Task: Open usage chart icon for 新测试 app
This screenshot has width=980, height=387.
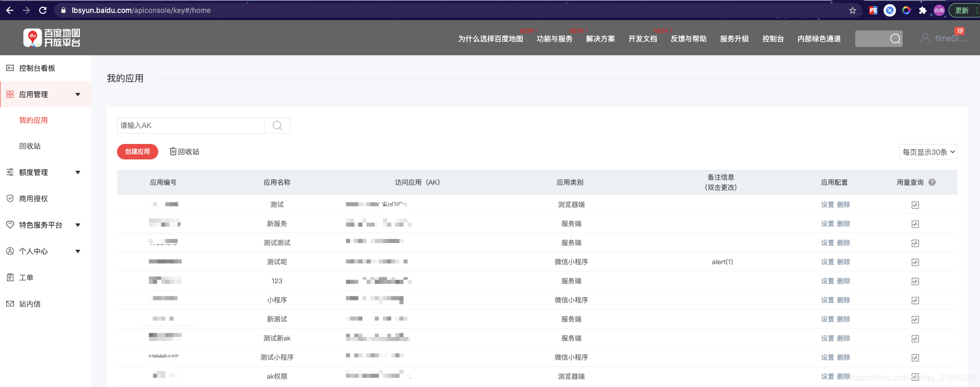Action: tap(915, 320)
